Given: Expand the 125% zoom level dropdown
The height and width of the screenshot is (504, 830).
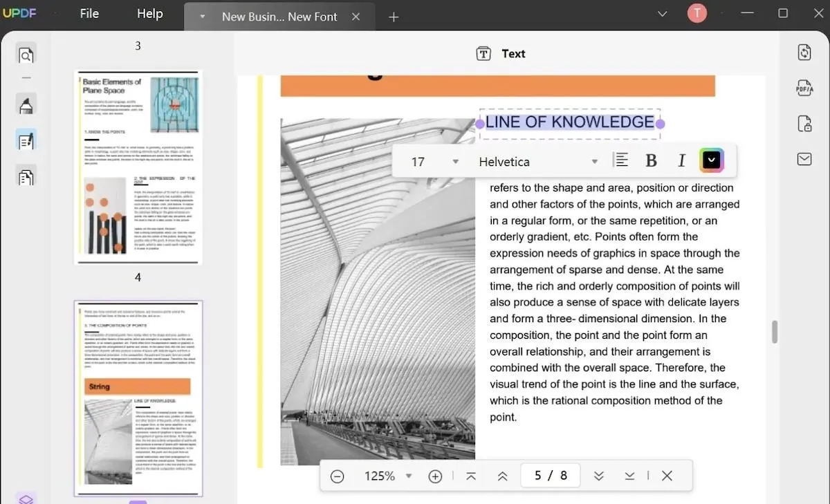Looking at the screenshot, I should click(409, 476).
